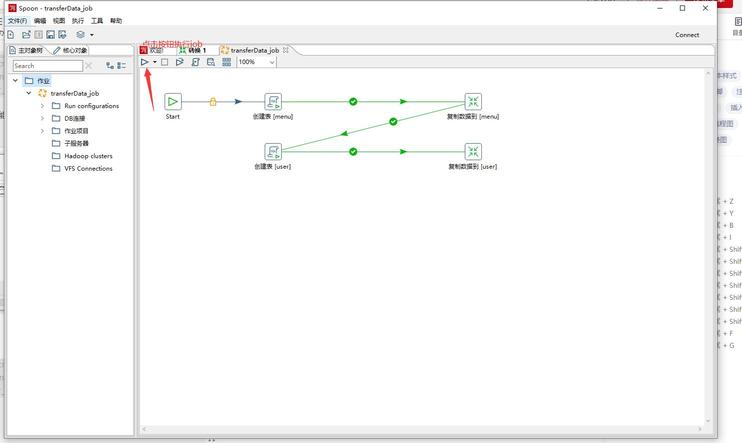
Task: Open the 编辑 menu
Action: click(40, 21)
